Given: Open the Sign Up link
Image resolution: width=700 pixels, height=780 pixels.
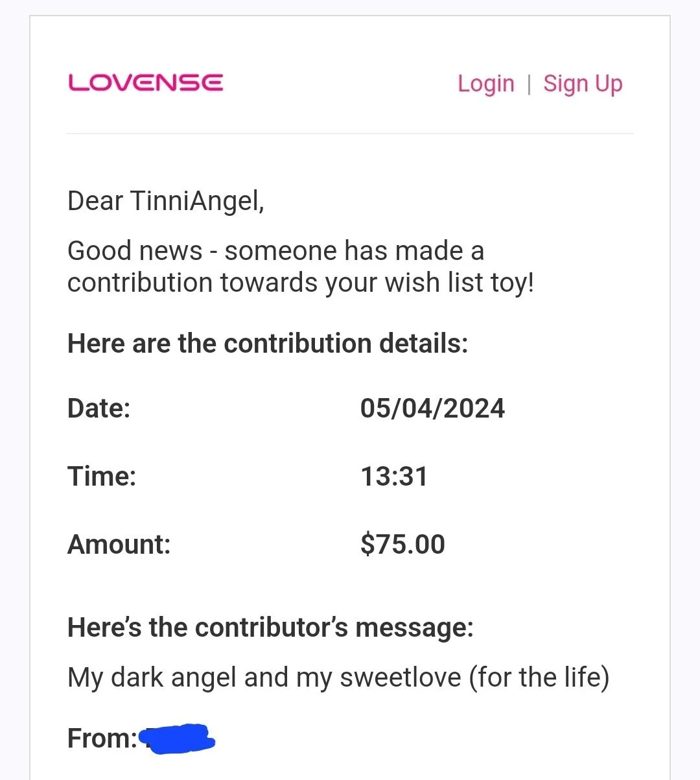Looking at the screenshot, I should 583,84.
